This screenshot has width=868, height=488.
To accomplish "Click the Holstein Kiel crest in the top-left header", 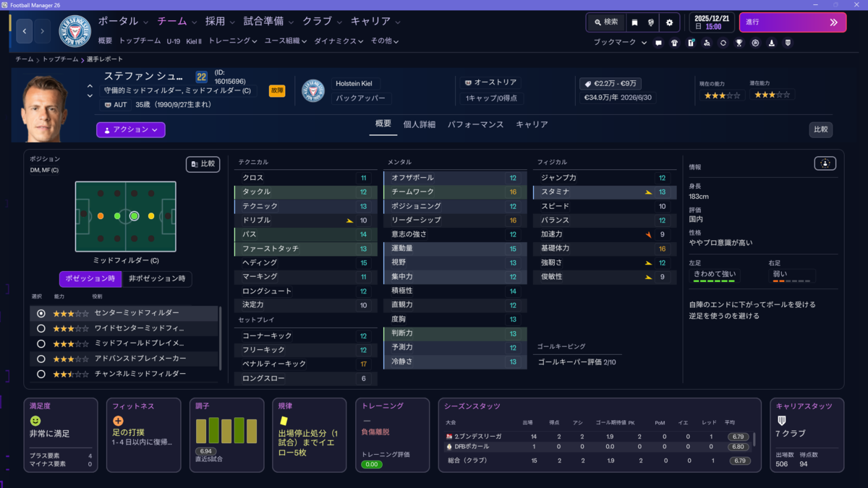I will click(x=75, y=31).
